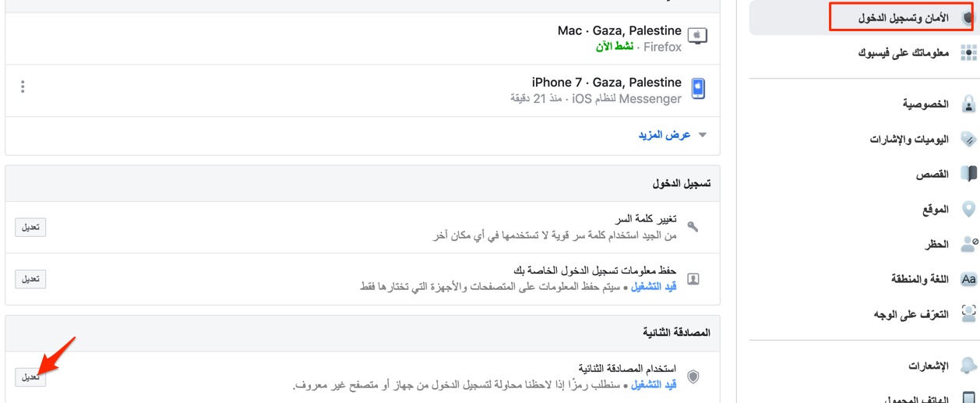This screenshot has height=403, width=980.
Task: Expand عرض المزيد to show more devices
Action: point(664,135)
